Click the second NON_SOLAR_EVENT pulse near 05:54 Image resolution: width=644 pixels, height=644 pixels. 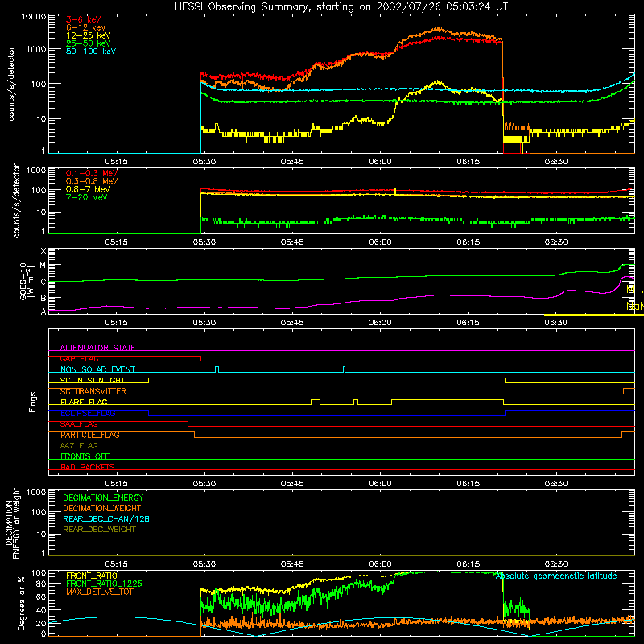point(345,369)
